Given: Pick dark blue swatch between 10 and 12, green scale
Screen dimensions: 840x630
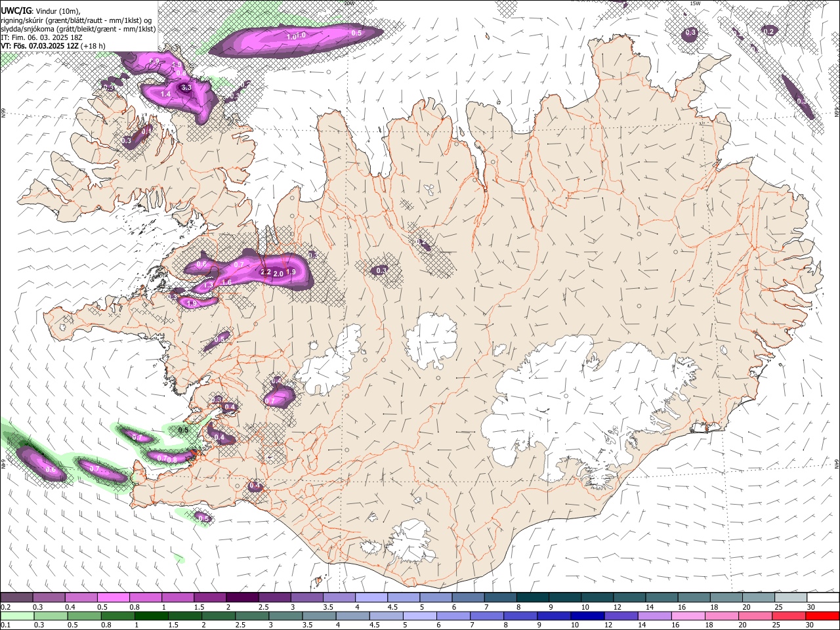Looking at the screenshot, I should 587,616.
